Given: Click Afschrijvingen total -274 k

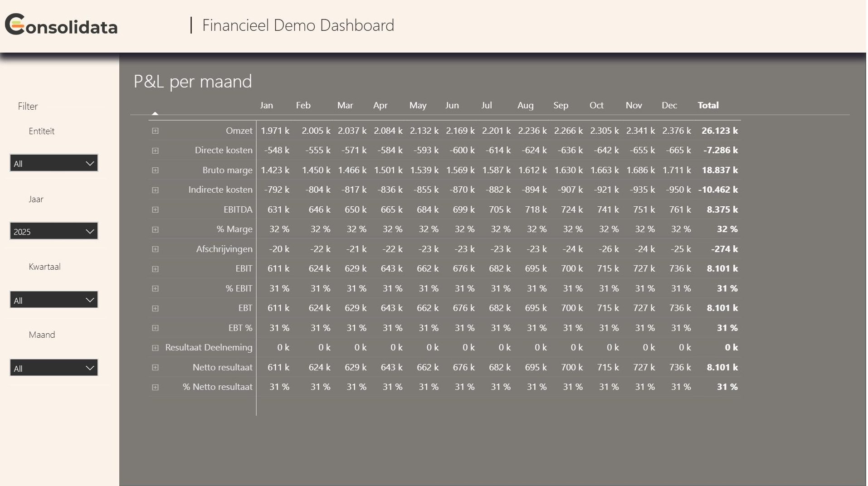Looking at the screenshot, I should click(x=724, y=249).
